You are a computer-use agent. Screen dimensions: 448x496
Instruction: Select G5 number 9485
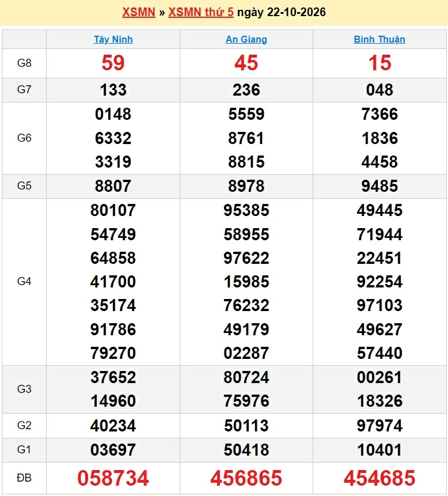click(379, 186)
